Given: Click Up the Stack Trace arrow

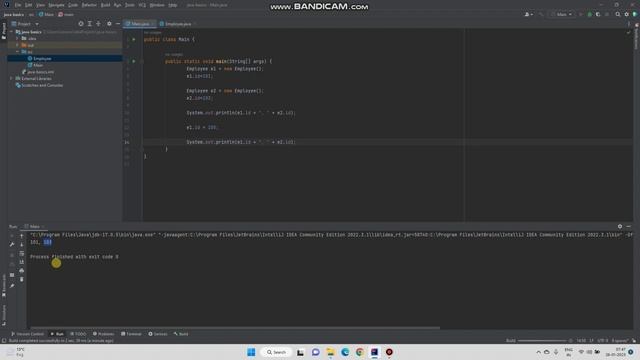Looking at the screenshot, I should click(22, 236).
